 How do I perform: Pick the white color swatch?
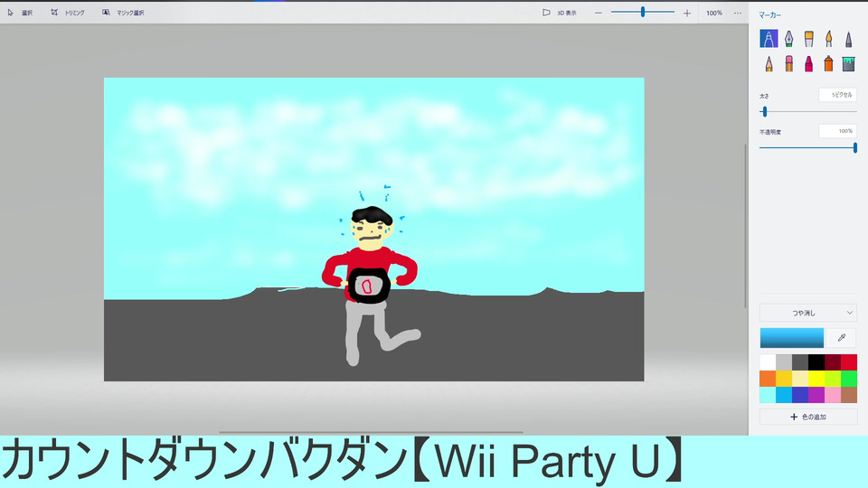(x=768, y=362)
